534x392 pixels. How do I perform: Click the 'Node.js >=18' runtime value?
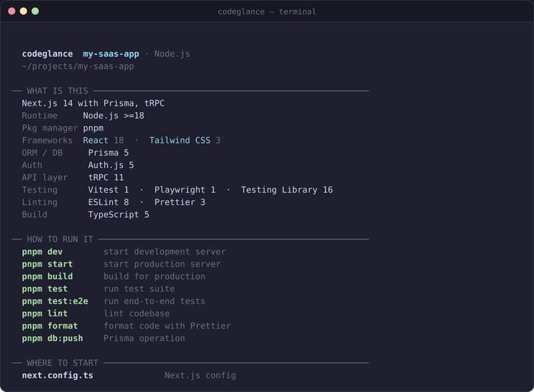click(114, 116)
